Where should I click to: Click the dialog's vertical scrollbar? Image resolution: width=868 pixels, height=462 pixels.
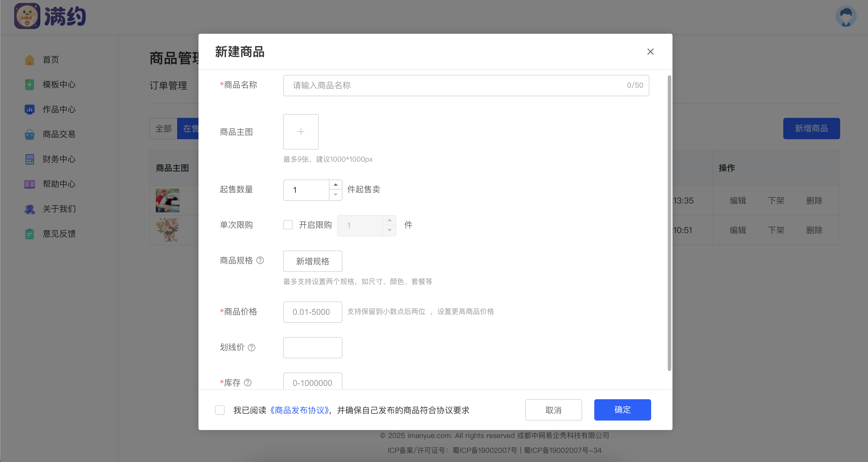pyautogui.click(x=669, y=222)
